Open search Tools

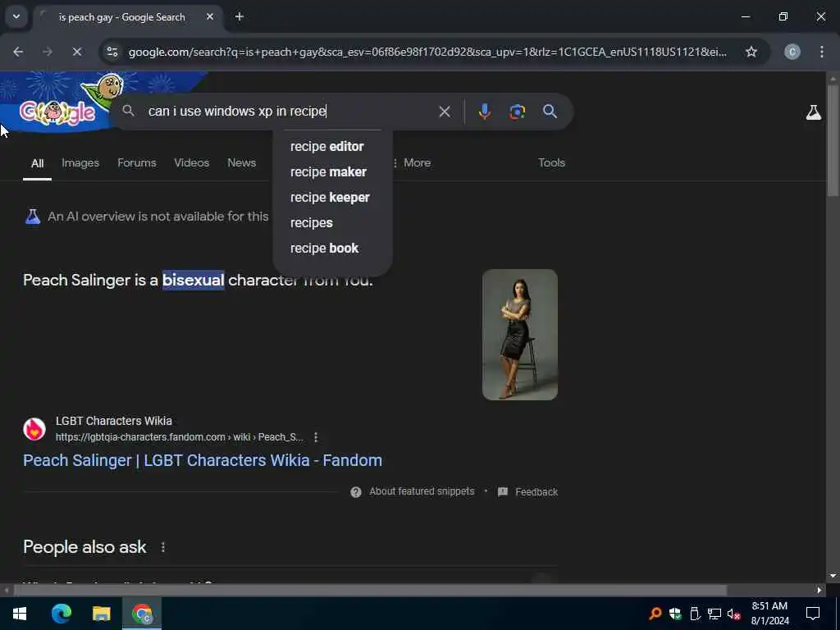pyautogui.click(x=552, y=163)
